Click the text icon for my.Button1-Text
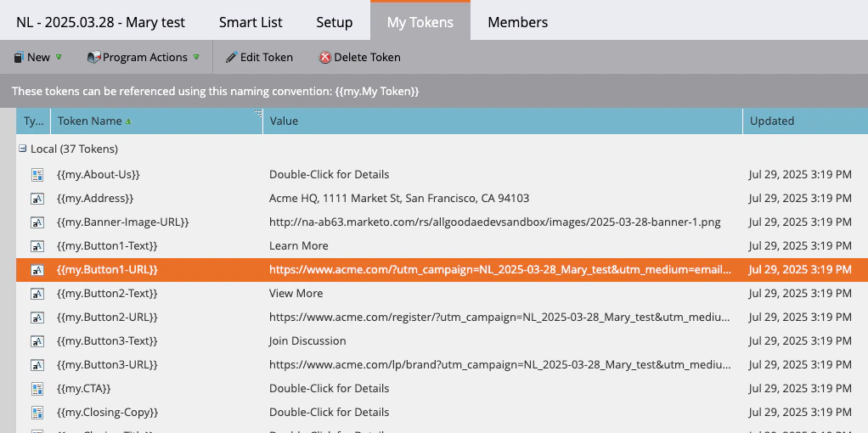The width and height of the screenshot is (868, 433). [x=37, y=246]
